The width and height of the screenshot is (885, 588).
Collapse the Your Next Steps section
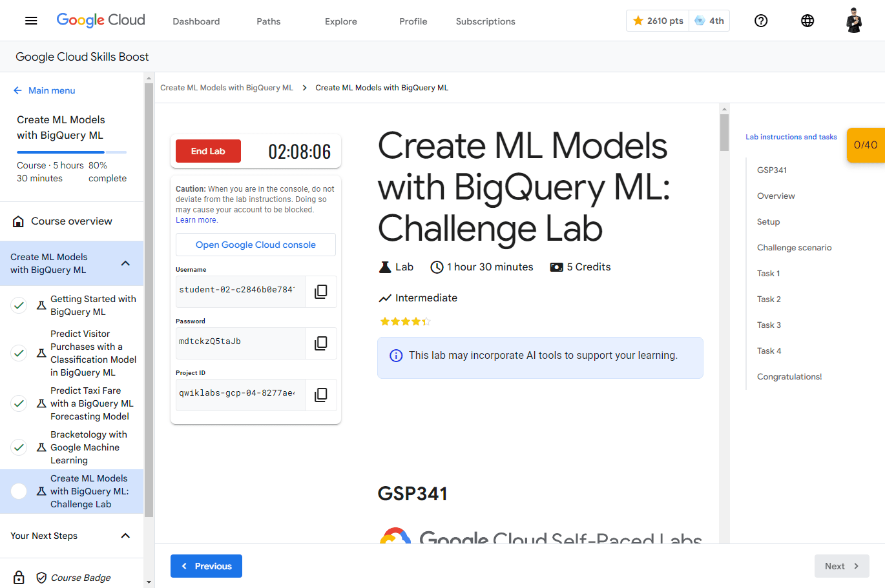pyautogui.click(x=125, y=536)
